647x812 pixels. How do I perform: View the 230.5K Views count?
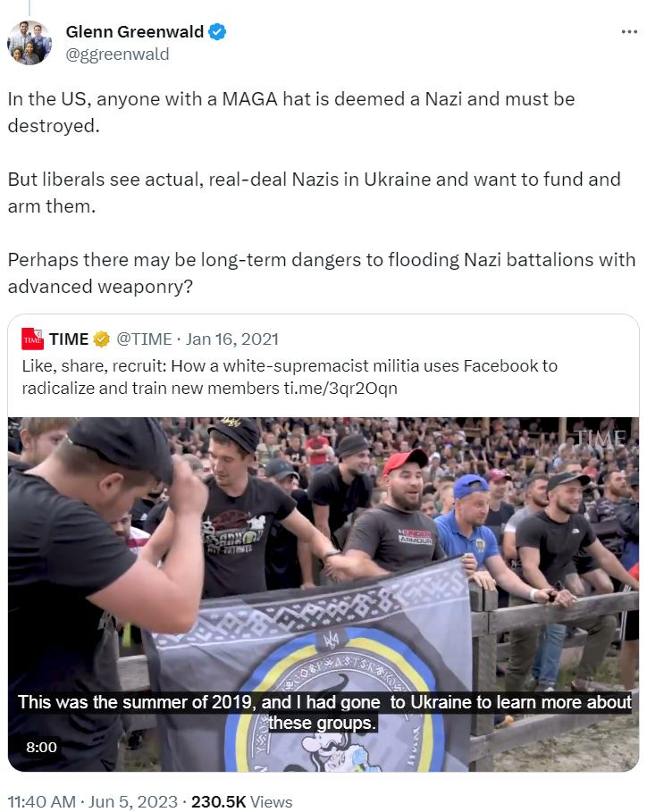(242, 801)
